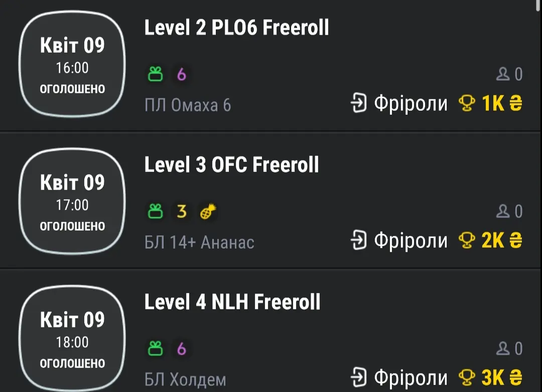The height and width of the screenshot is (392, 542).
Task: Click the БЛ 14+ Ананас game type label
Action: point(199,243)
